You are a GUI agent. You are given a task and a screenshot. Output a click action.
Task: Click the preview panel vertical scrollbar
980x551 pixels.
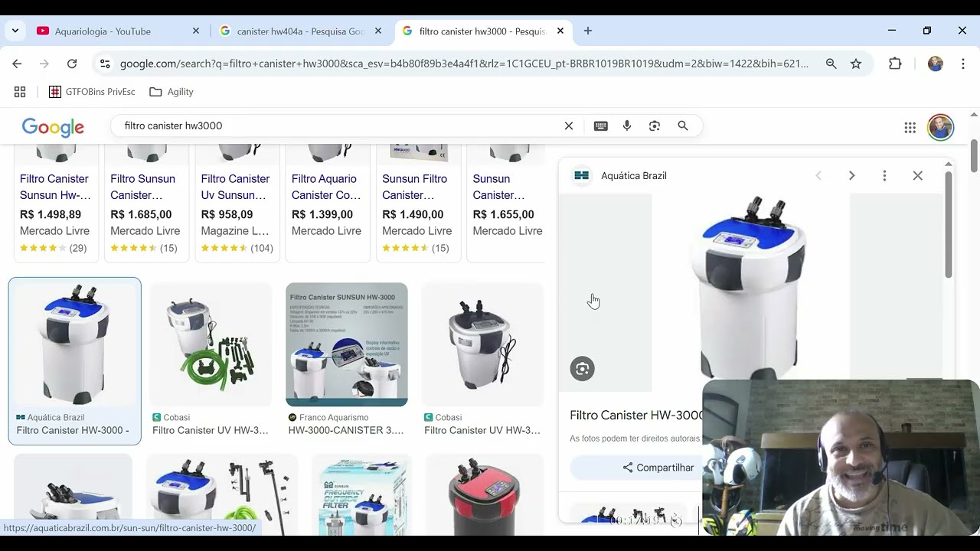948,225
